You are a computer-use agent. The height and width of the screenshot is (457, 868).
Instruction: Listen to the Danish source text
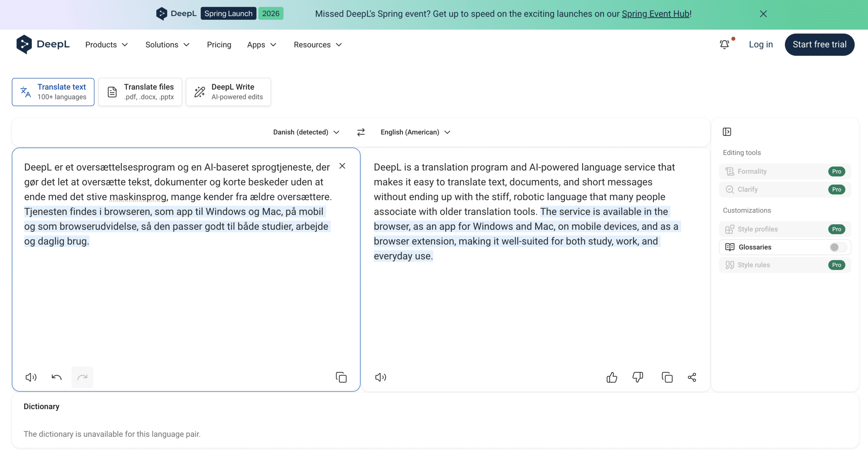click(31, 377)
